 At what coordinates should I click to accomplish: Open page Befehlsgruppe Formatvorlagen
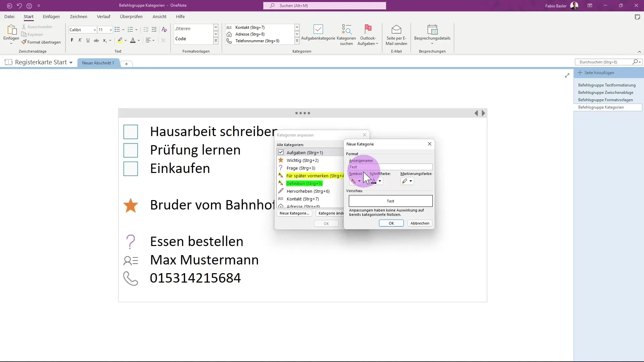[605, 100]
